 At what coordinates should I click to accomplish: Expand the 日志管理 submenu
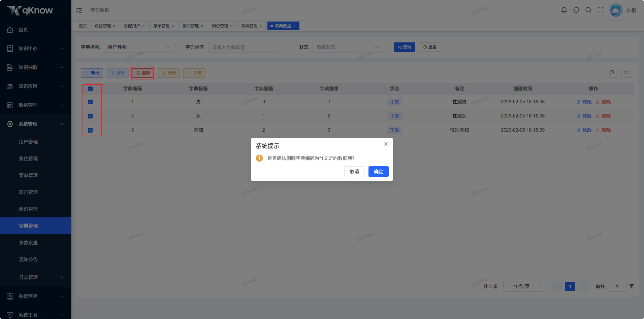(x=35, y=277)
